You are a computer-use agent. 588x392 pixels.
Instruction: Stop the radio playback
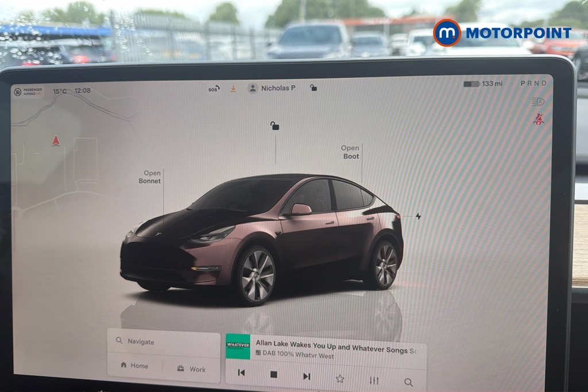click(274, 374)
